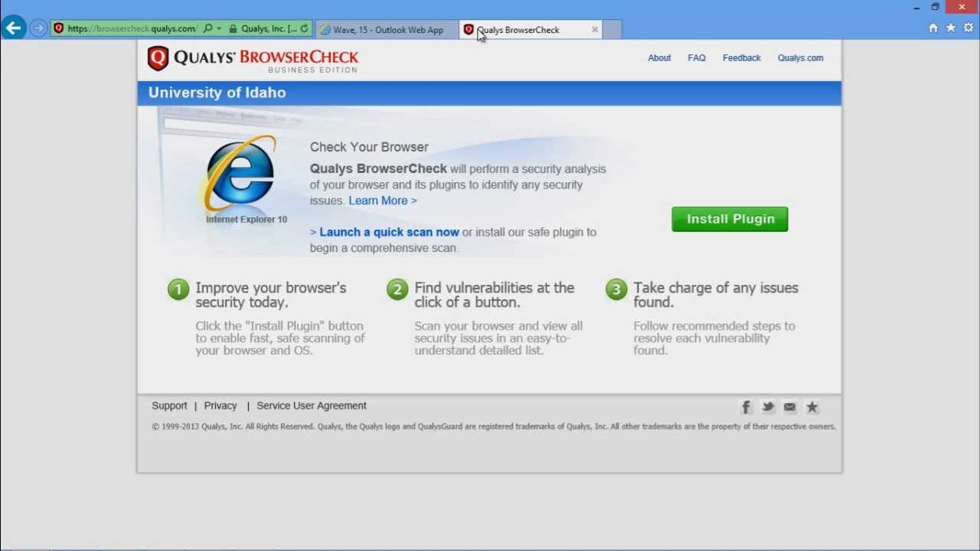Click the browser URL address field
This screenshot has height=551, width=980.
pyautogui.click(x=132, y=28)
